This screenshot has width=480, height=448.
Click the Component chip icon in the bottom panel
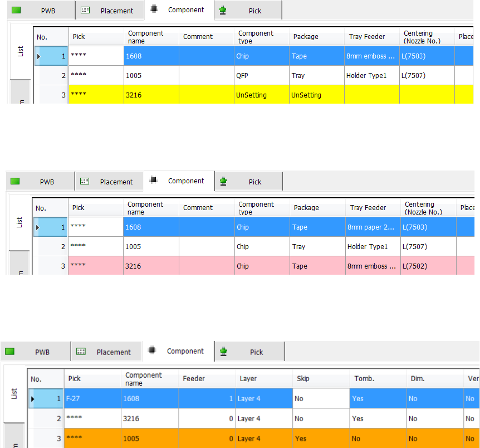click(152, 350)
